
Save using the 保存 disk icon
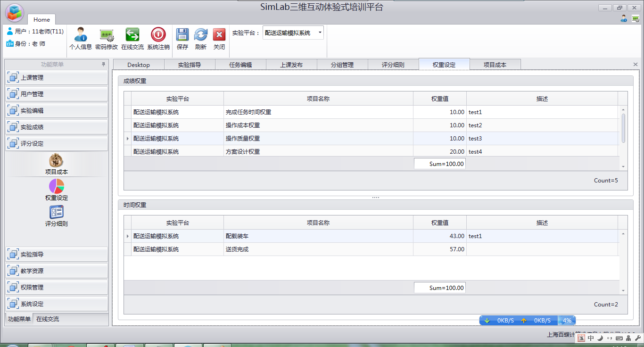pos(182,35)
